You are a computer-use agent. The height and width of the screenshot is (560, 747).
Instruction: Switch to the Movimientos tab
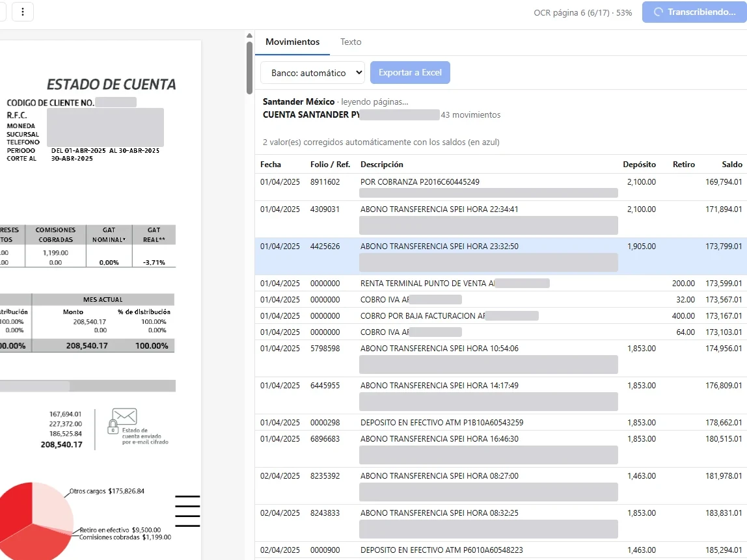pyautogui.click(x=293, y=42)
